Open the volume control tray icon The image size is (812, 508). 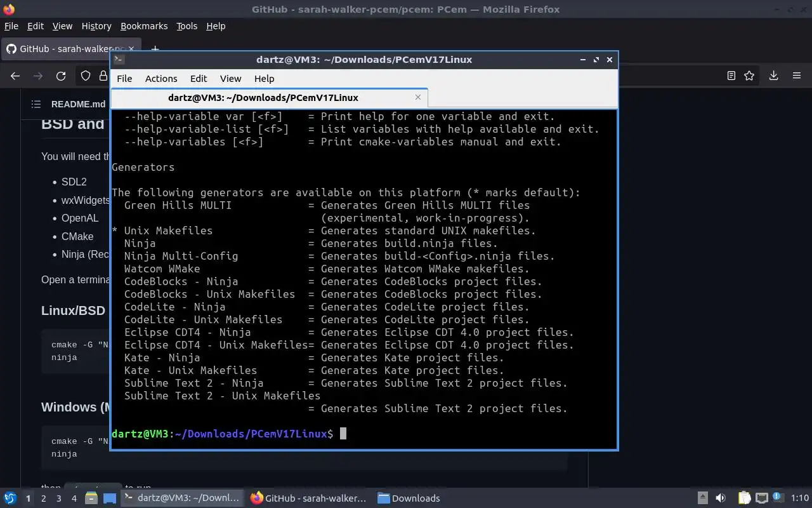[721, 498]
